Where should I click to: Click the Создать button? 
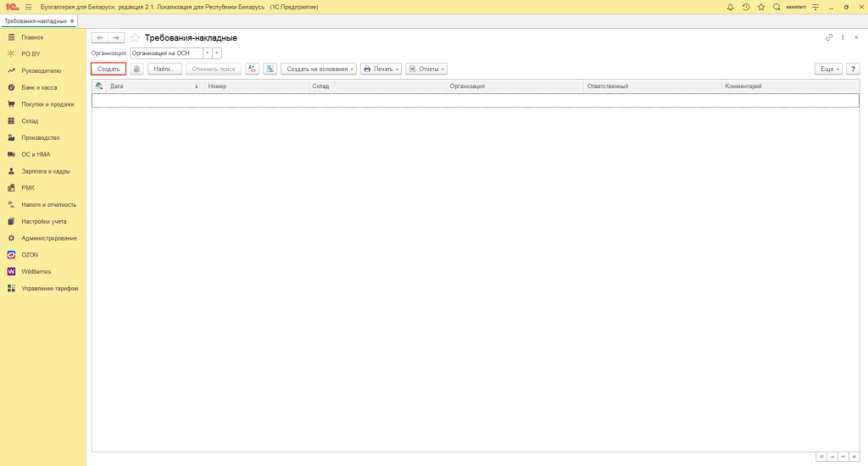point(108,69)
